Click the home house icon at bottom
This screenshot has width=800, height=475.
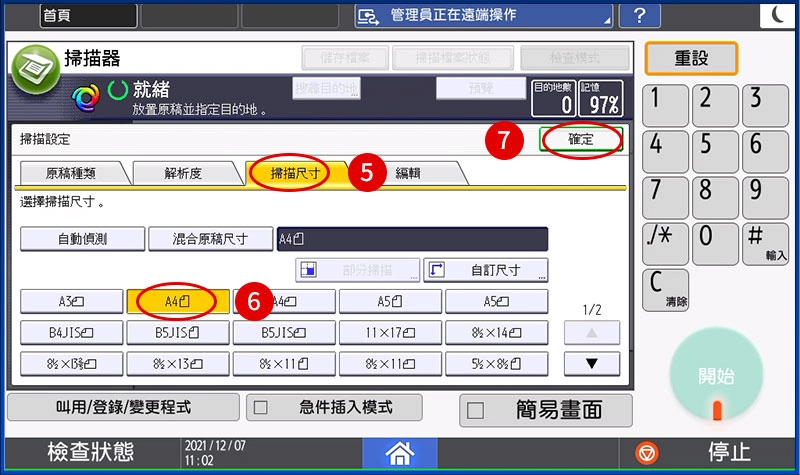point(399,453)
